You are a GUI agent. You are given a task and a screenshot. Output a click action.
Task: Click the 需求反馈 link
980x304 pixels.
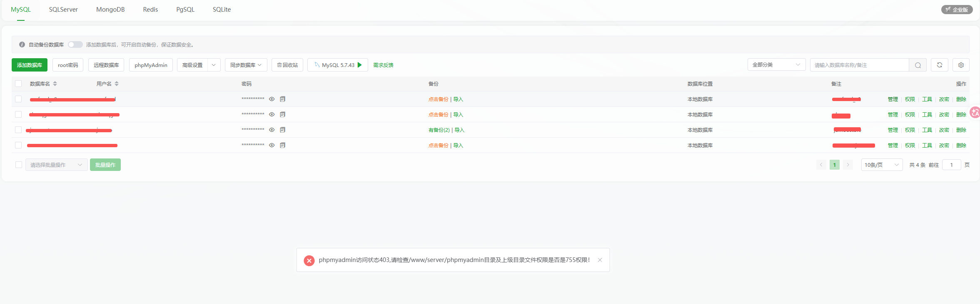tap(383, 65)
